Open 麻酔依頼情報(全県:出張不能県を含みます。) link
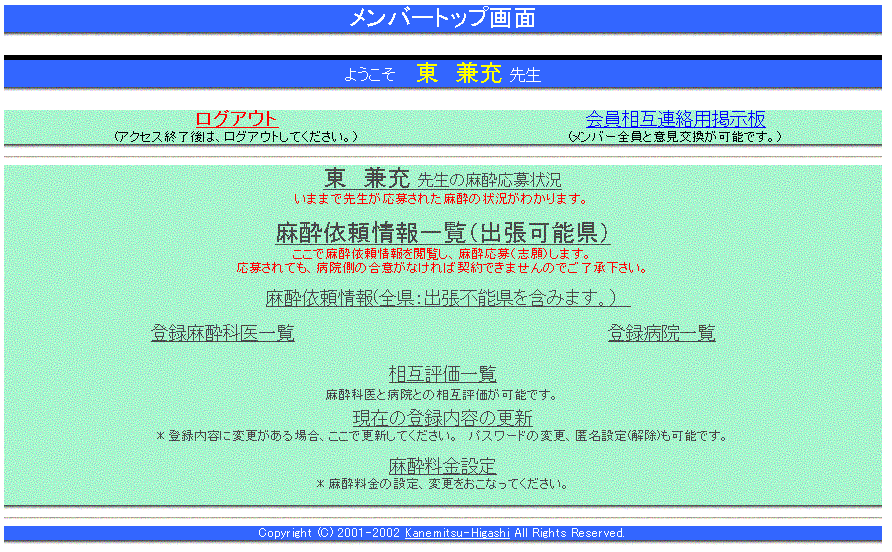This screenshot has width=892, height=552. [447, 298]
